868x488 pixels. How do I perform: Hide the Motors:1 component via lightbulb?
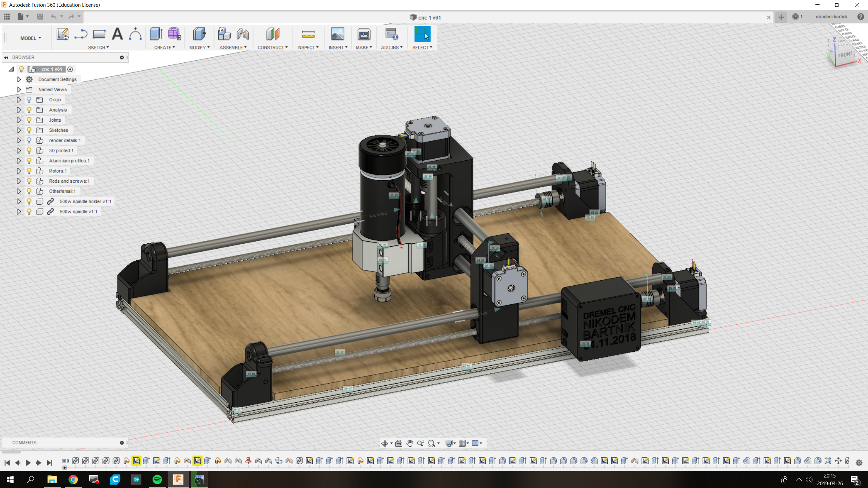pyautogui.click(x=29, y=171)
